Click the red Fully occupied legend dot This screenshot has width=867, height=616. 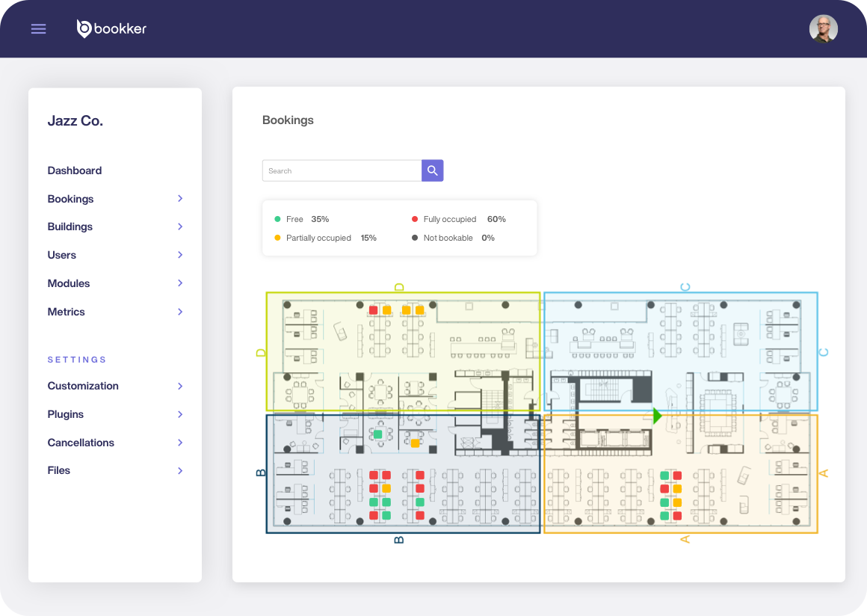click(415, 219)
